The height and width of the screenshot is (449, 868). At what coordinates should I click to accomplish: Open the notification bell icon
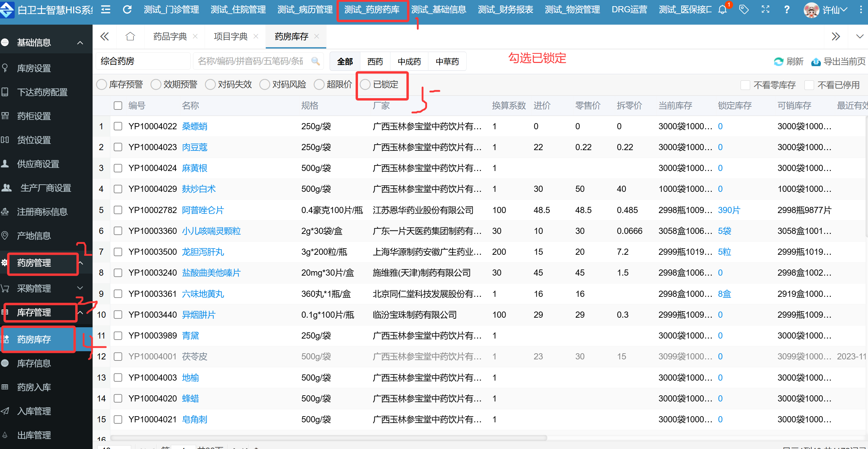(x=722, y=10)
